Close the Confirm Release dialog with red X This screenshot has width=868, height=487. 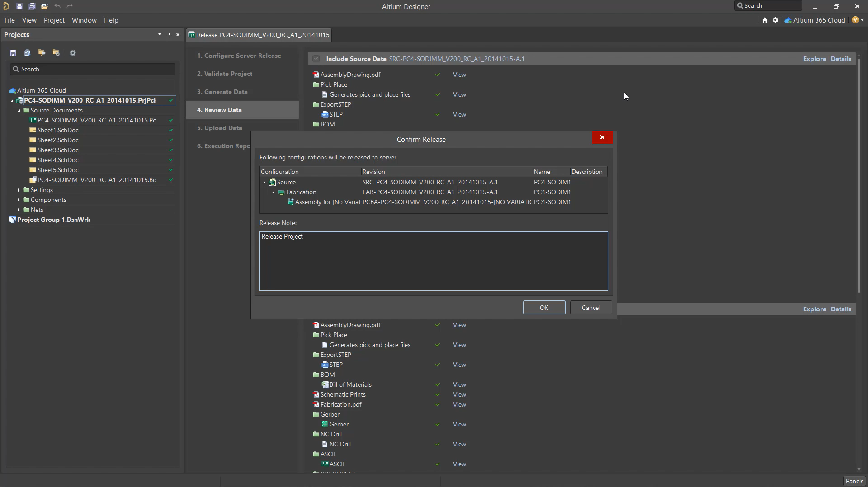tap(602, 137)
